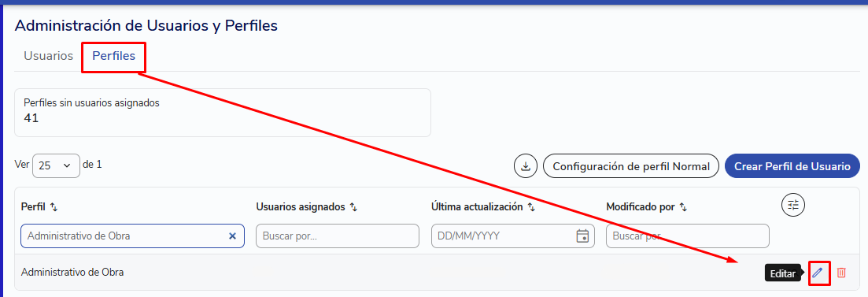This screenshot has width=868, height=297.
Task: Click the download export icon
Action: pyautogui.click(x=526, y=165)
